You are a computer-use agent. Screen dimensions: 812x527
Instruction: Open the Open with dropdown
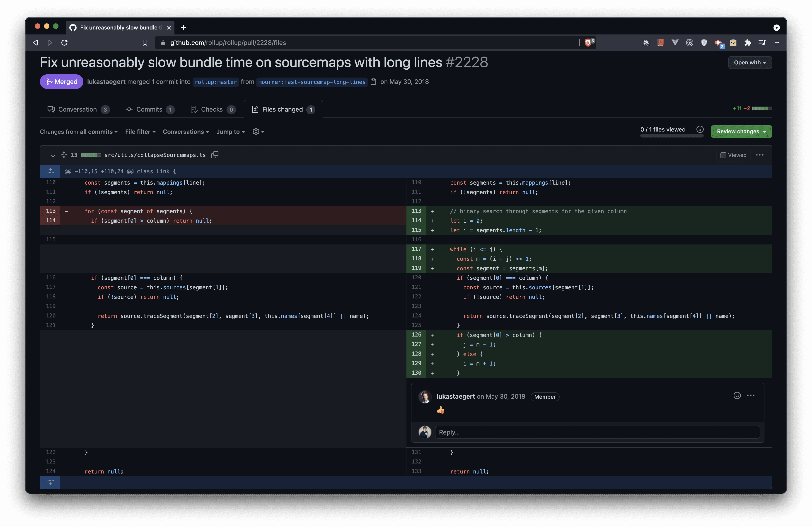point(749,63)
